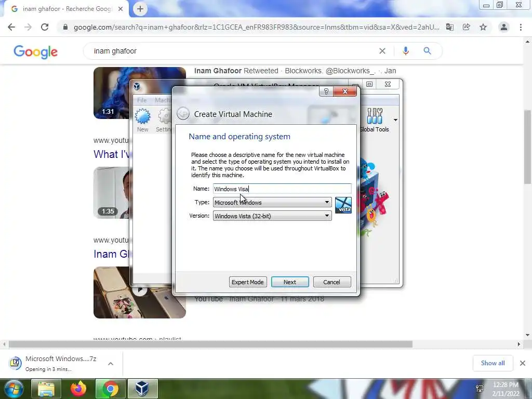Screen dimensions: 532x399
Task: Bookmark this page with the star
Action: click(x=483, y=27)
